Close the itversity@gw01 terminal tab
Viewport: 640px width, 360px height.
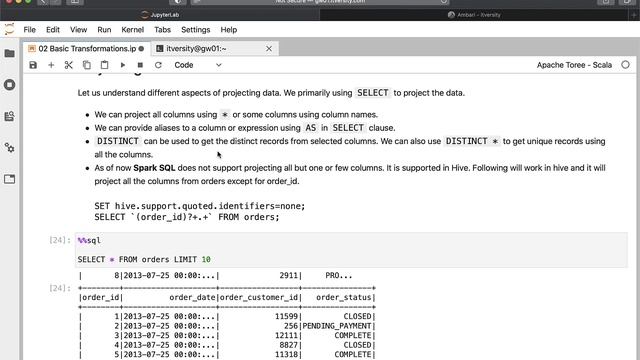click(269, 49)
